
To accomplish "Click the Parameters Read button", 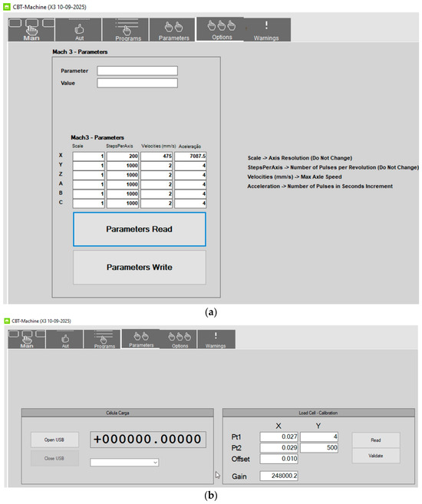I will click(x=140, y=229).
